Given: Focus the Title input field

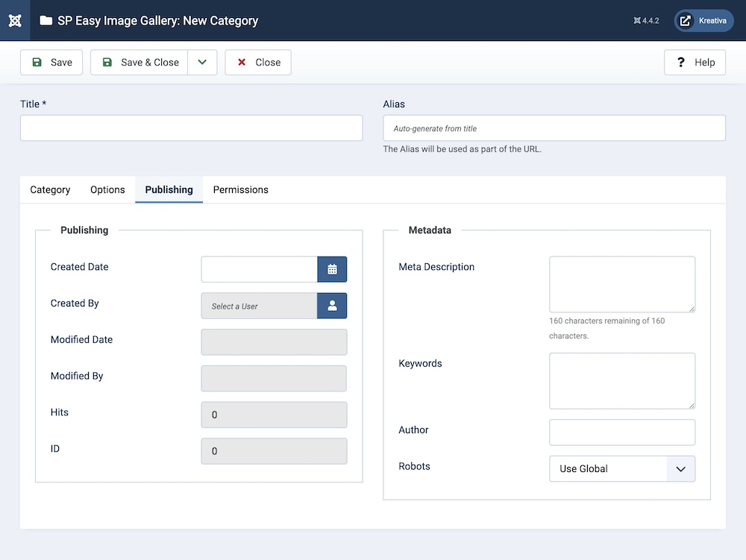Looking at the screenshot, I should (x=191, y=128).
